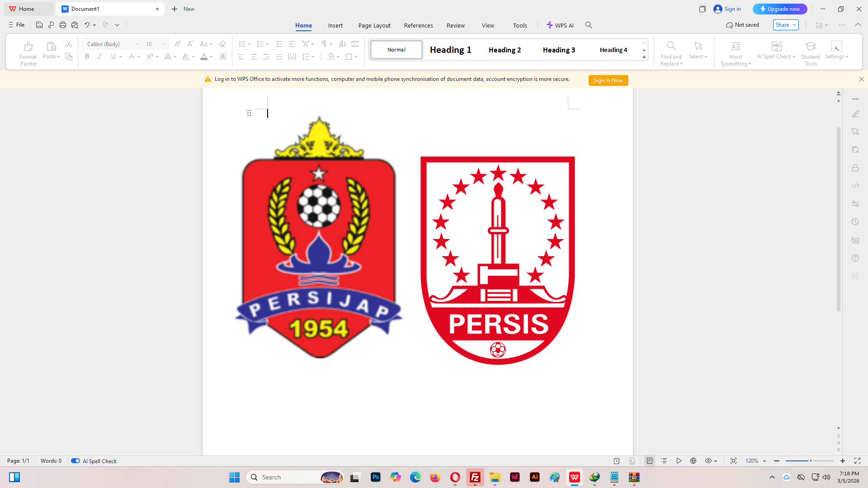Open Find and Replace tool

point(671,53)
